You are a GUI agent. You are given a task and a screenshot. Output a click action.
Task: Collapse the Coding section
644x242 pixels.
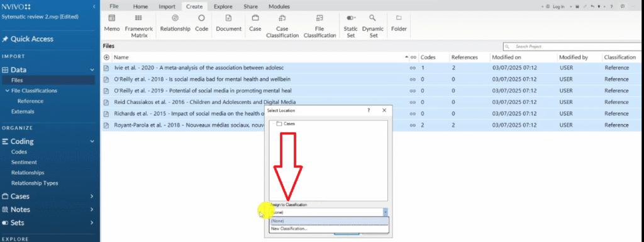click(92, 141)
